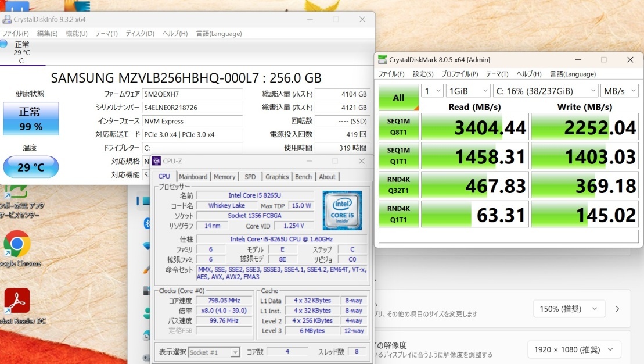Image resolution: width=644 pixels, height=364 pixels.
Task: Click the CrystalDiskInfo title bar icon
Action: click(x=7, y=19)
